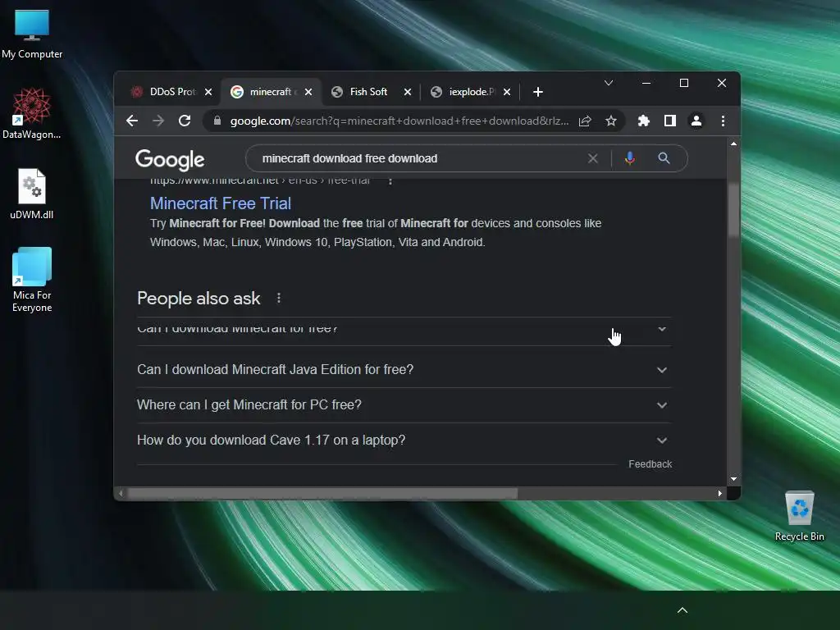Bookmark this page with star icon
Viewport: 840px width, 630px height.
(x=610, y=121)
